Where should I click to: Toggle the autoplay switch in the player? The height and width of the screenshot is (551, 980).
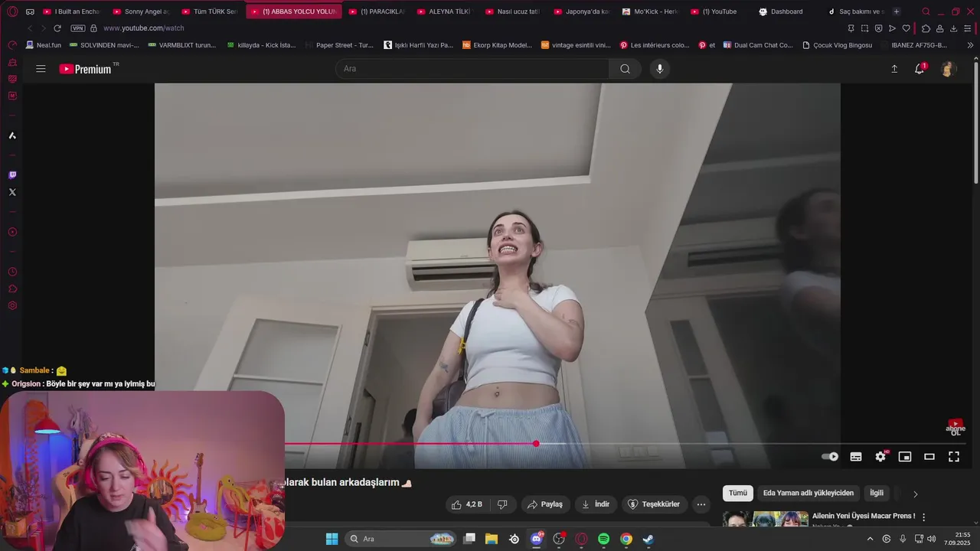click(830, 456)
